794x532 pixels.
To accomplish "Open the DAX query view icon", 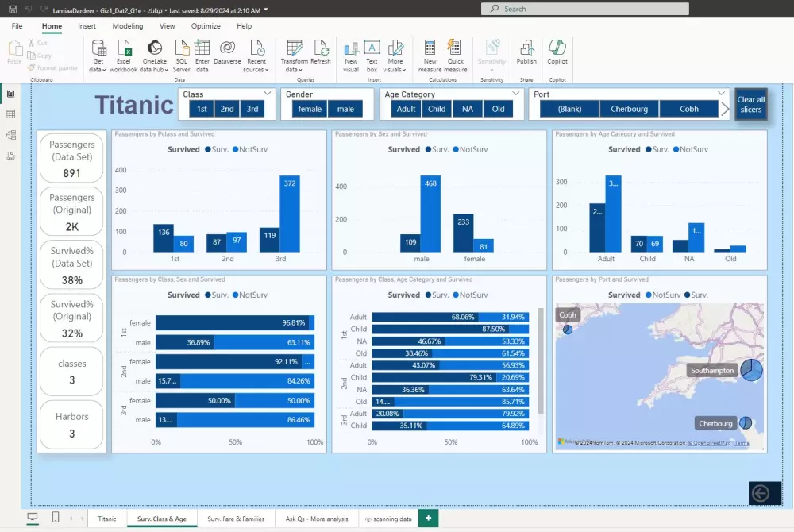I will click(11, 156).
